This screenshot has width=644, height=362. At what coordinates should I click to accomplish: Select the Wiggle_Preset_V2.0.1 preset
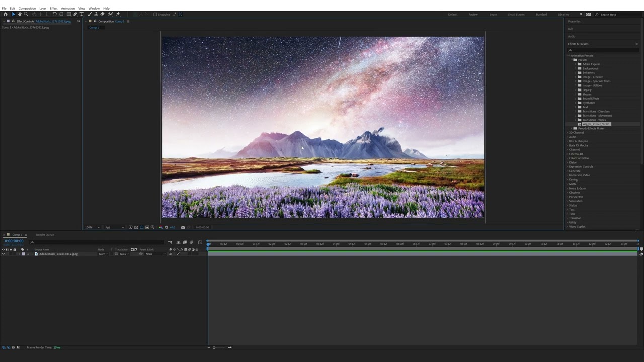pos(596,124)
